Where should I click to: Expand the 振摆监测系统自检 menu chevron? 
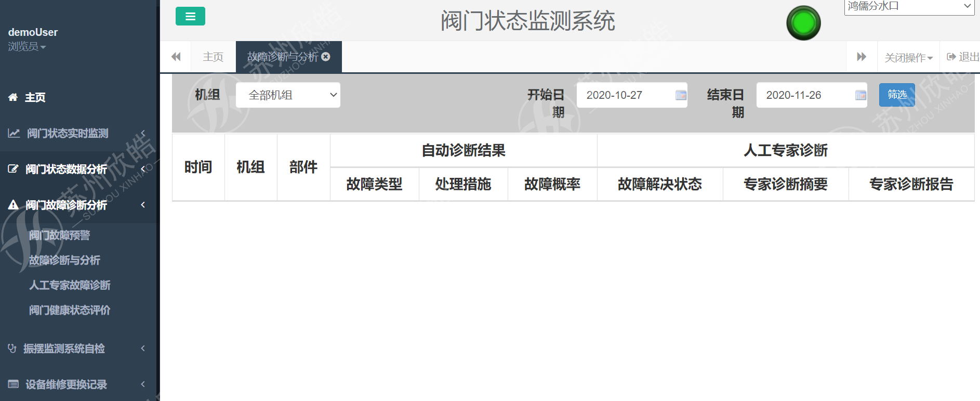pos(143,348)
